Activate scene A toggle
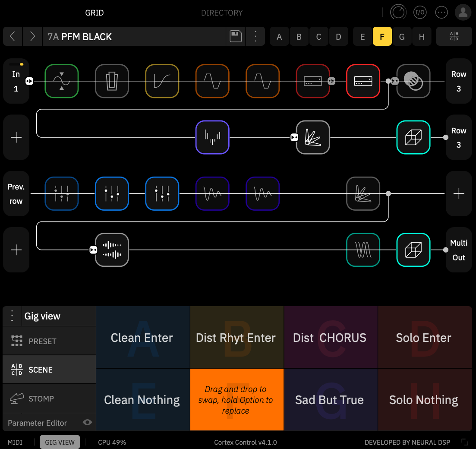This screenshot has width=476, height=449. coord(279,36)
